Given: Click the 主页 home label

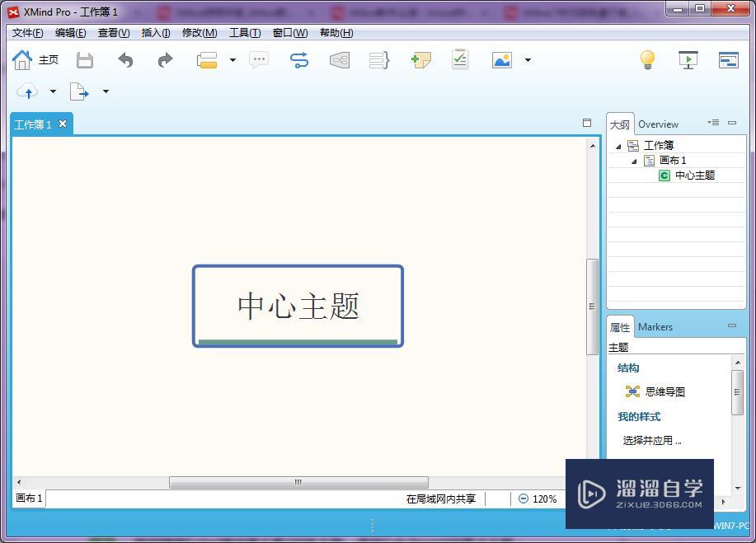Looking at the screenshot, I should (x=48, y=60).
